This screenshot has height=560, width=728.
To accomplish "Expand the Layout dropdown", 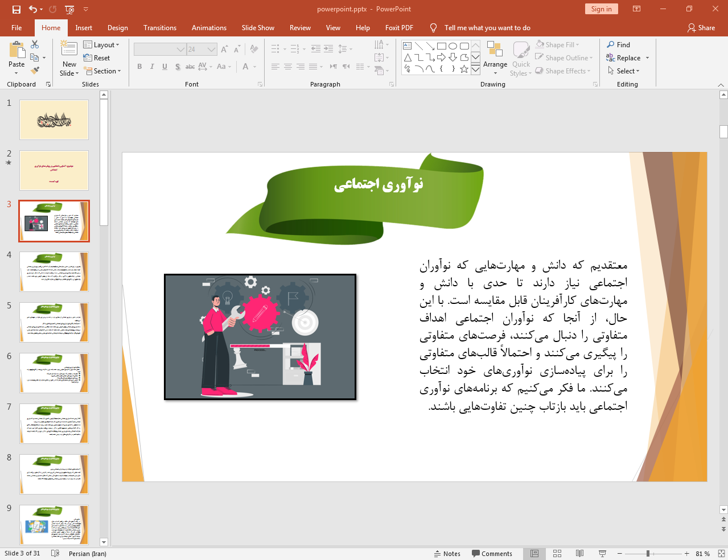I will 101,45.
